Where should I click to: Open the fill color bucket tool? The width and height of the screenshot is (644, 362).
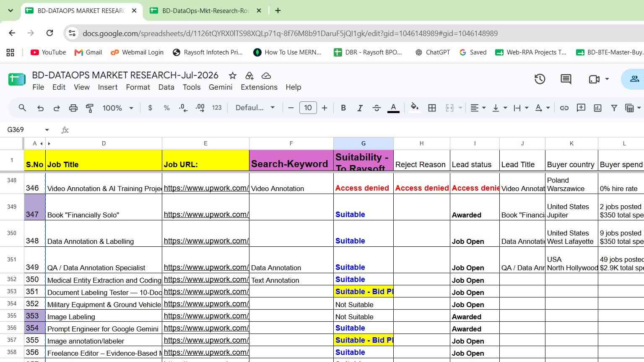click(414, 108)
